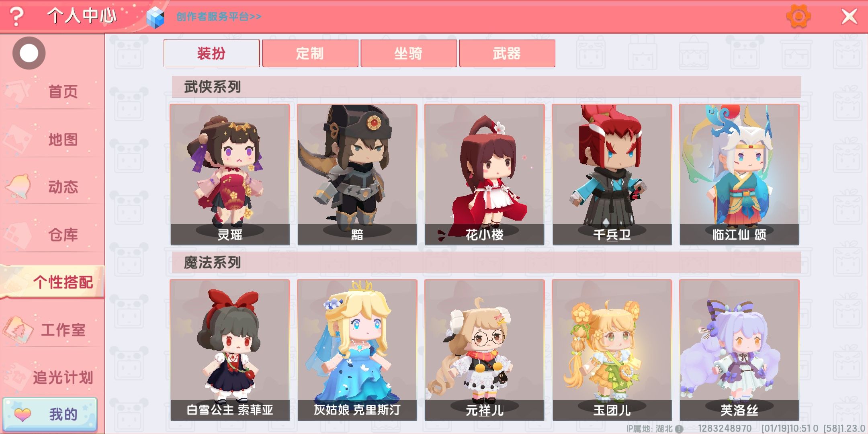
Task: Choose the 芙洛丝 skin thumbnail
Action: point(739,350)
